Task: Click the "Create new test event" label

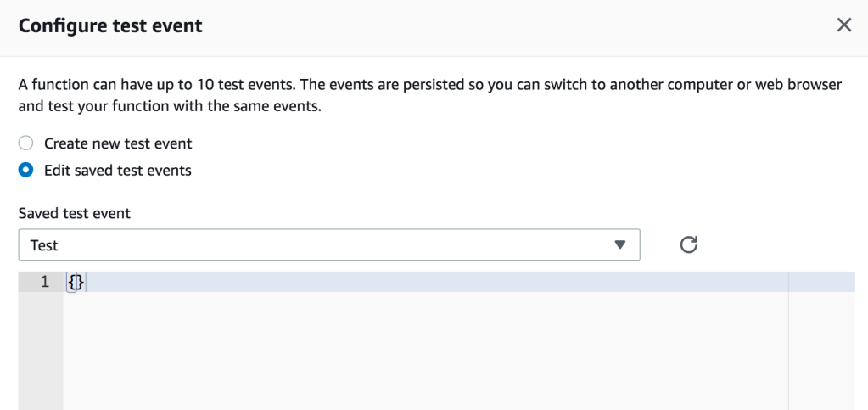Action: pyautogui.click(x=118, y=143)
